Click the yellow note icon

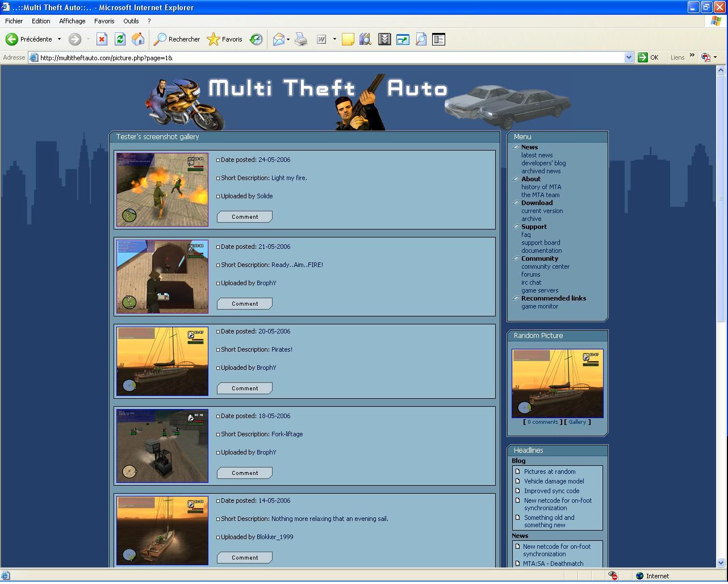click(348, 39)
